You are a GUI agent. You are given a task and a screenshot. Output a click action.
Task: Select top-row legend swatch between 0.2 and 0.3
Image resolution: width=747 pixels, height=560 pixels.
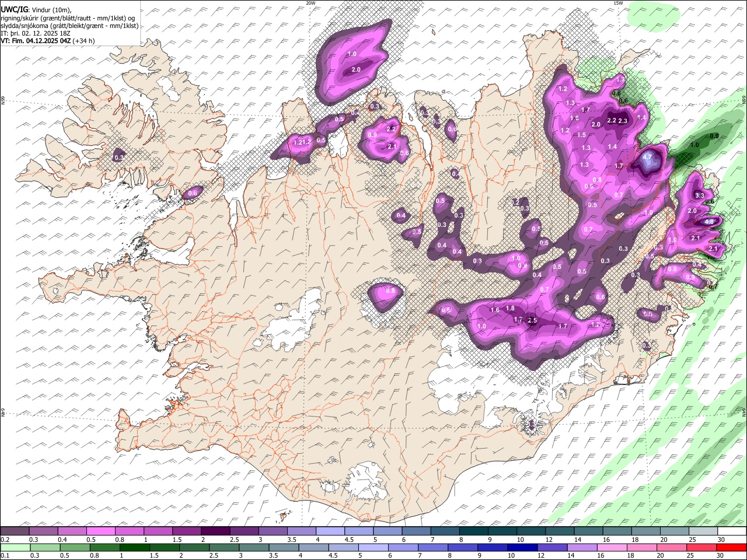click(x=15, y=531)
